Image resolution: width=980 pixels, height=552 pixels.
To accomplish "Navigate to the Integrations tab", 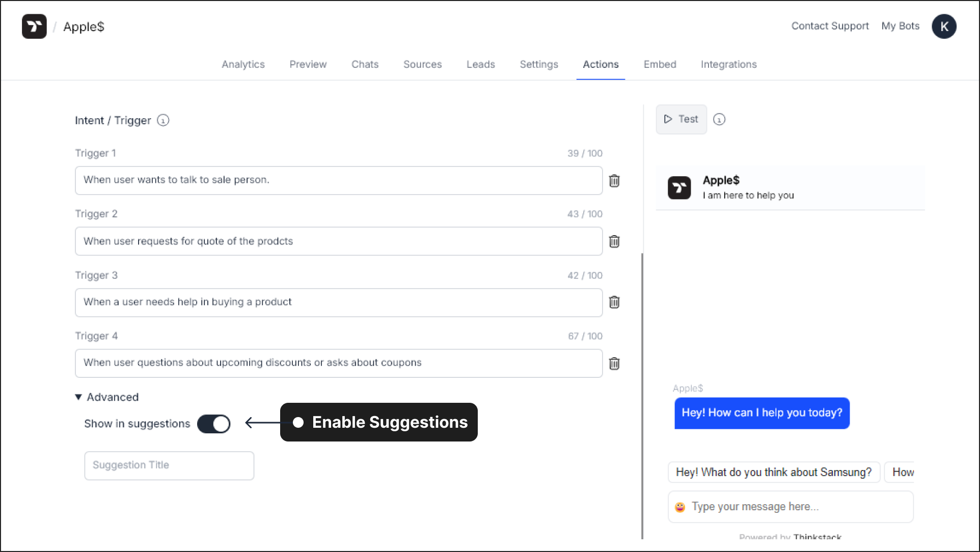I will [728, 65].
